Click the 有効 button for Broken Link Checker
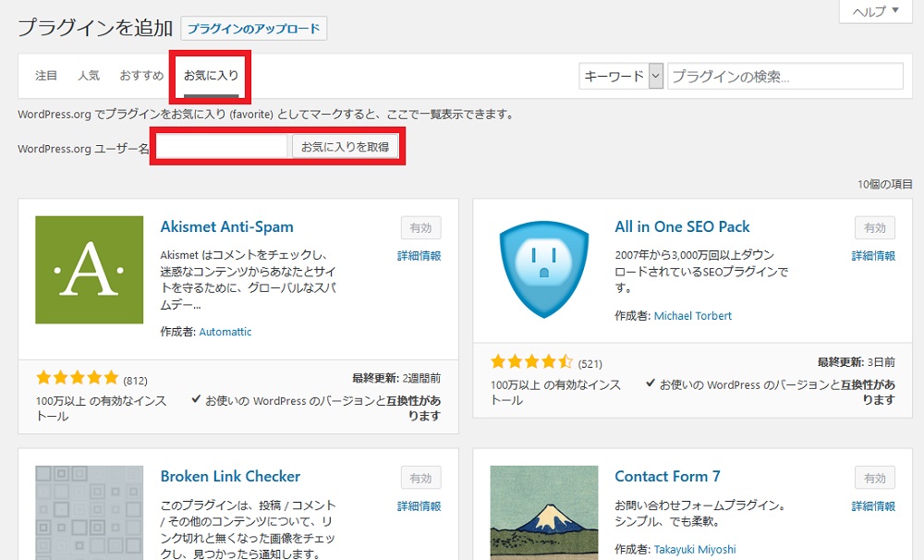The height and width of the screenshot is (560, 924). tap(420, 478)
